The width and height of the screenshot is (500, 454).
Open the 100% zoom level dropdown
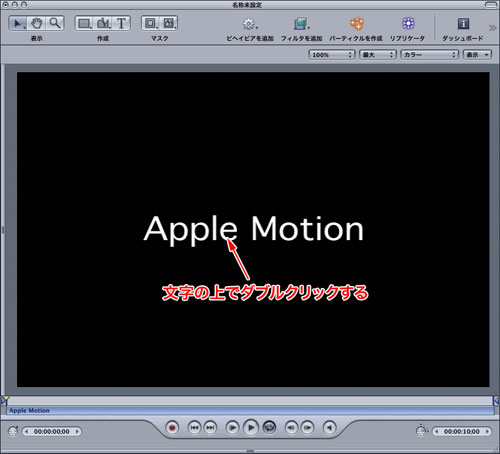click(x=332, y=55)
